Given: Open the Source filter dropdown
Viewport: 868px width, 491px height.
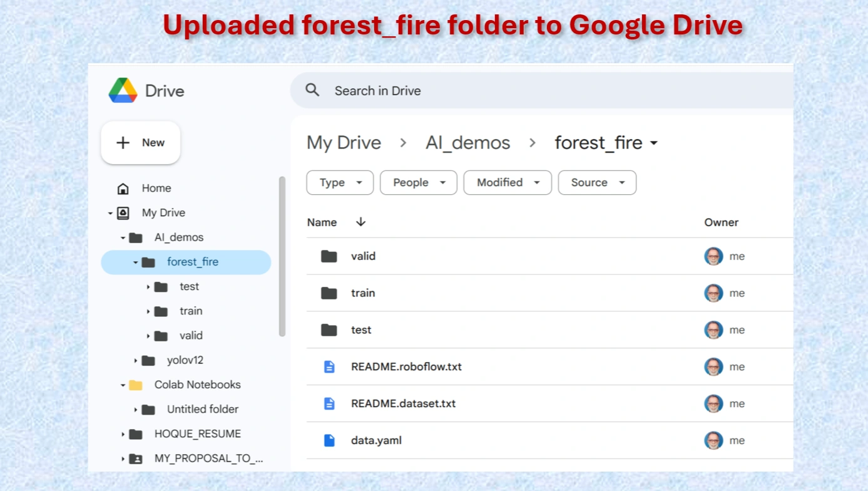Looking at the screenshot, I should 597,183.
